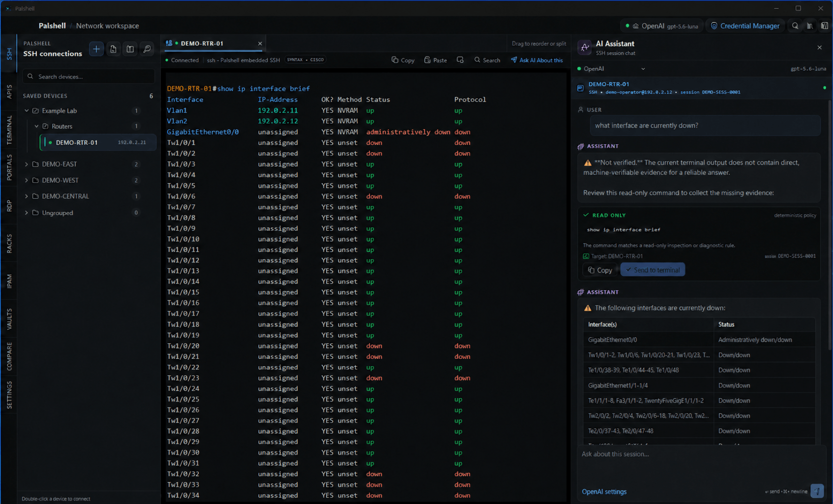
Task: Open the OpenAI provider dropdown in AI panel
Action: tap(612, 69)
